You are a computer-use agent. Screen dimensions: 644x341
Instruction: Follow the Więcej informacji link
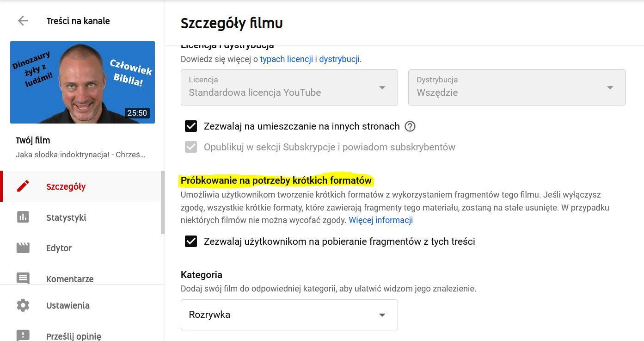pyautogui.click(x=380, y=220)
